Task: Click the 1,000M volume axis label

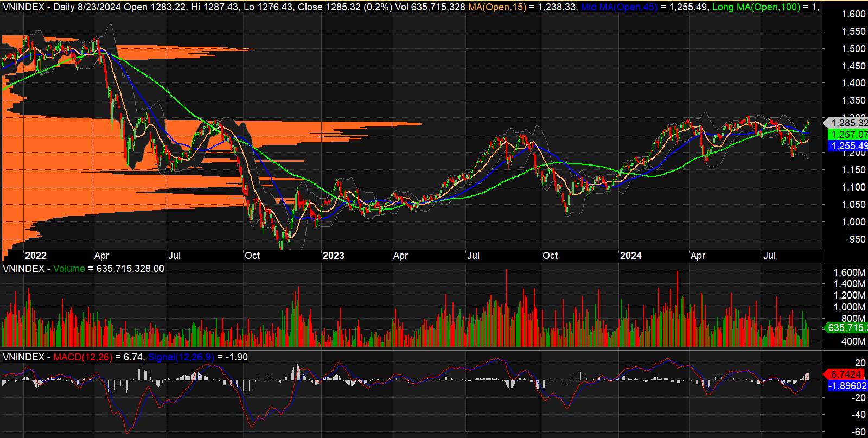Action: pyautogui.click(x=850, y=307)
